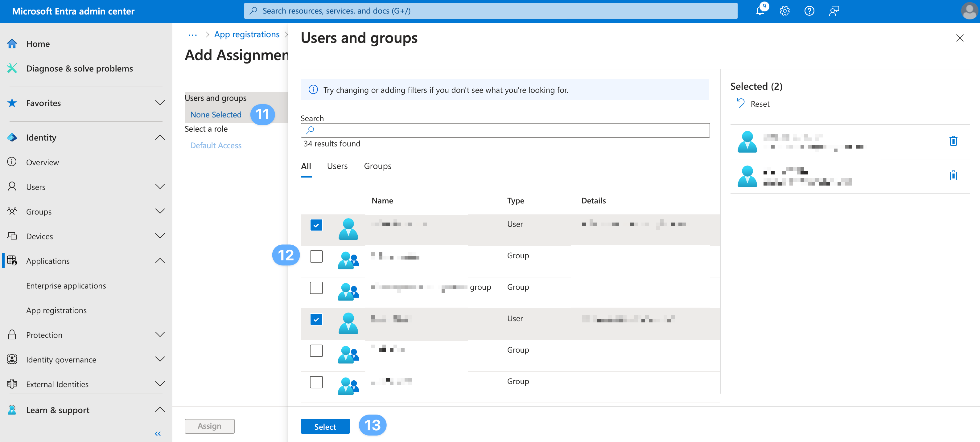980x442 pixels.
Task: Switch to the All tab
Action: tap(306, 166)
